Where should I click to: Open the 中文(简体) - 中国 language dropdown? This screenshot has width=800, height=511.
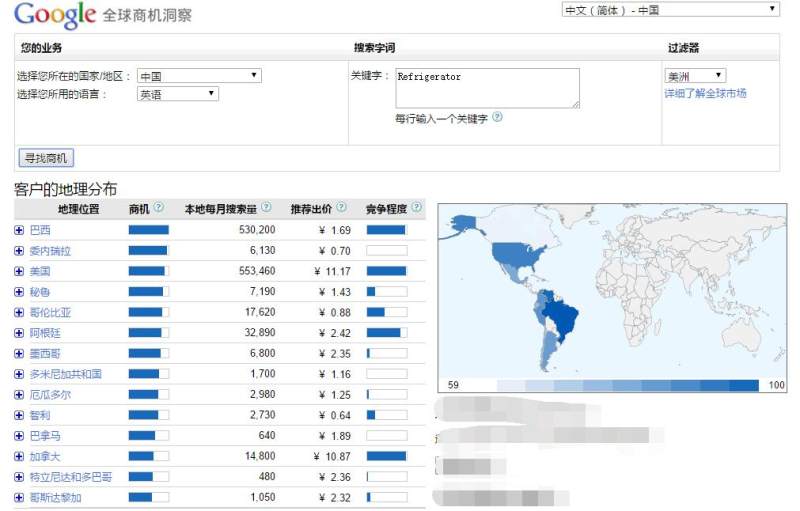669,10
